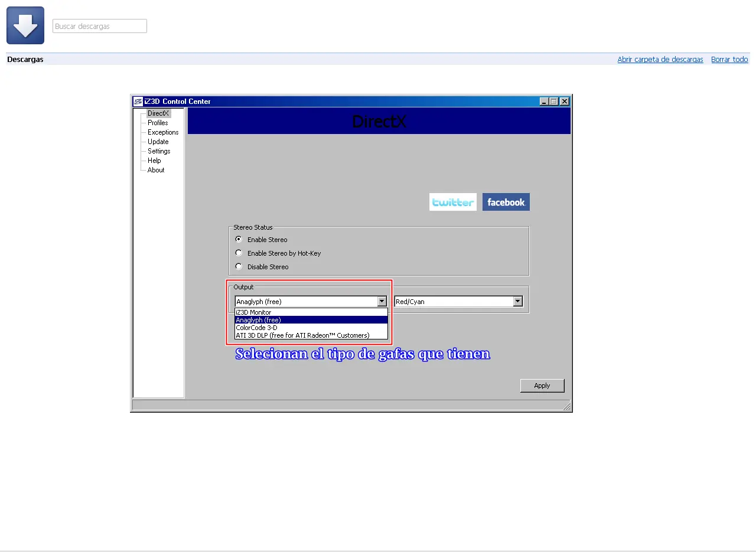Select Profiles in the side tree

coord(158,123)
